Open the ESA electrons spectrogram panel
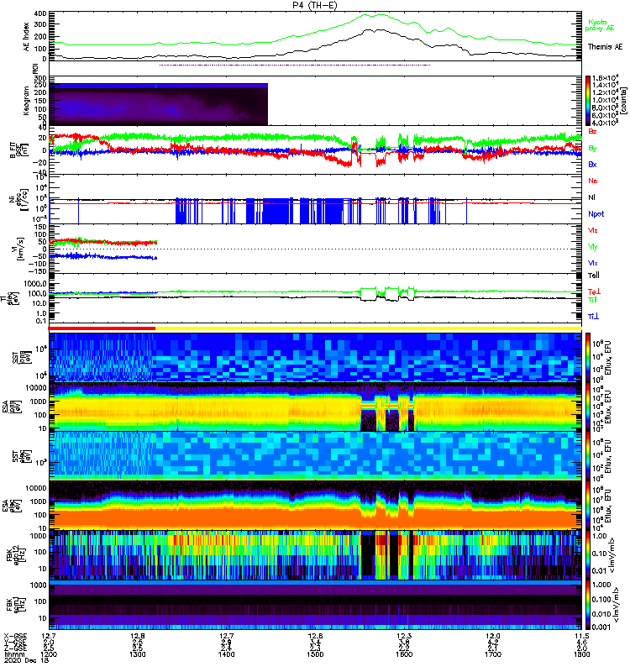 coord(316,506)
